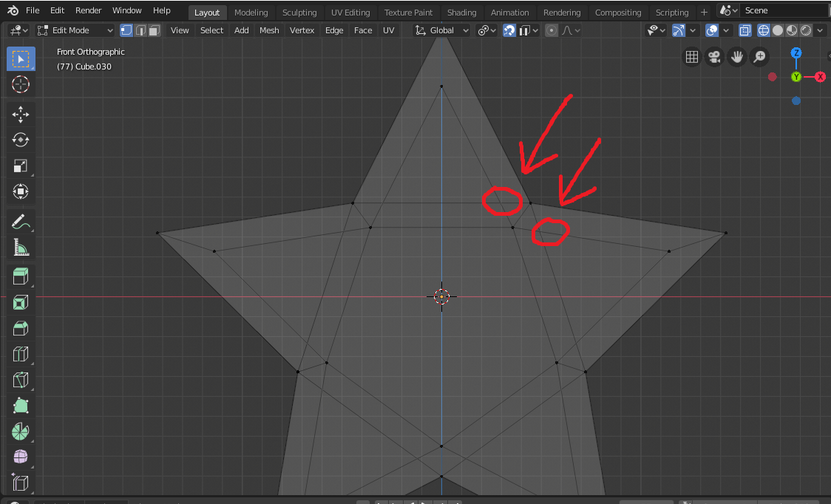The height and width of the screenshot is (504, 831).
Task: Select the Edge Slide tool
Action: point(21,483)
